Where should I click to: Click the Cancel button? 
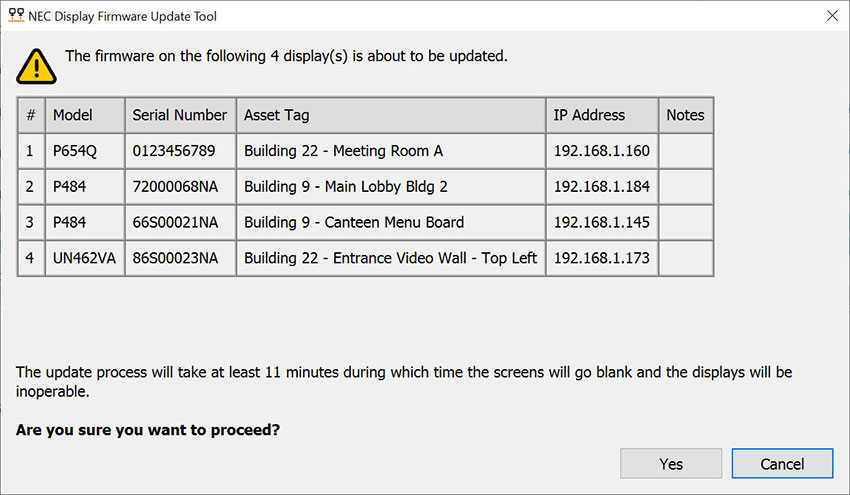click(782, 463)
